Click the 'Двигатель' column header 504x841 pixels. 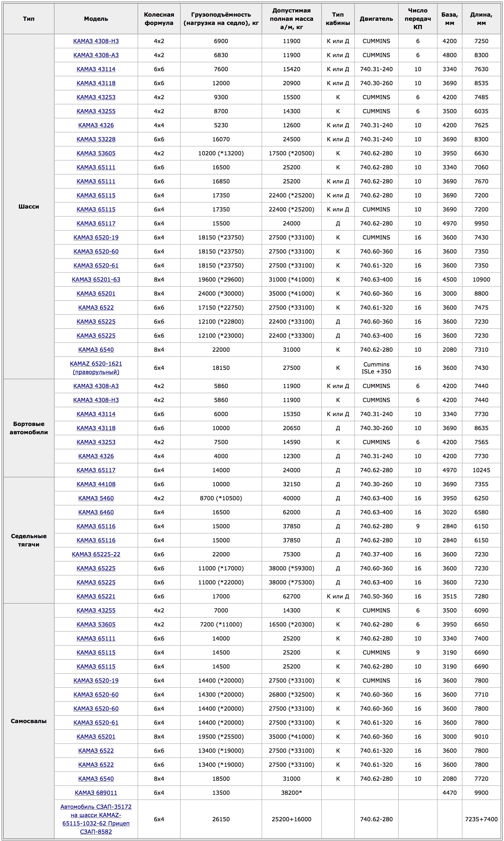(376, 19)
